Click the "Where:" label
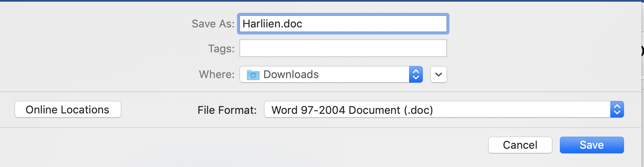644x167 pixels. [217, 74]
